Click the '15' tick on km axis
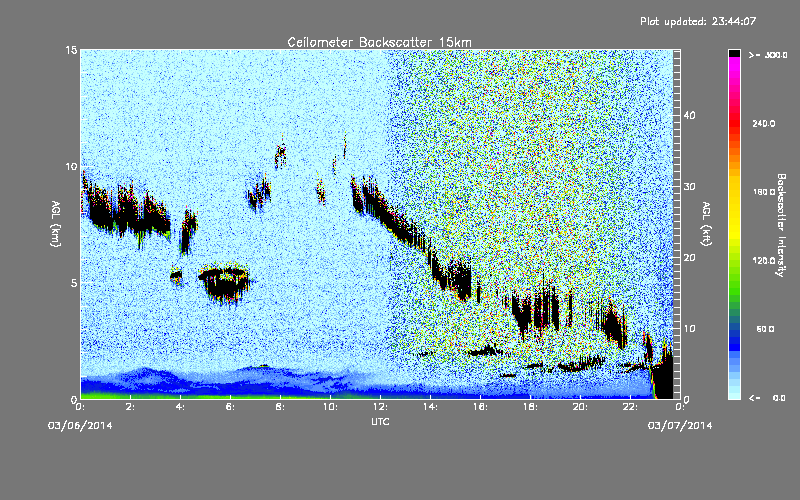 (x=71, y=50)
